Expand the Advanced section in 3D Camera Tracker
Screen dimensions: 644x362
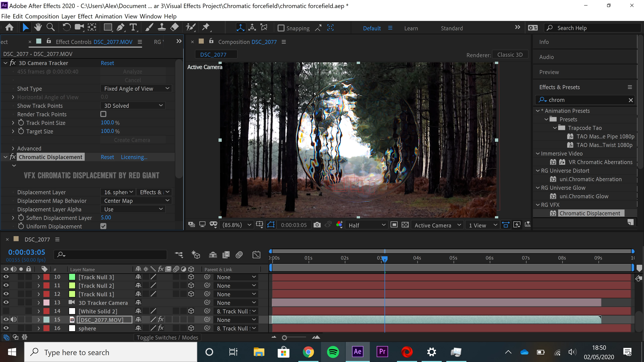13,148
